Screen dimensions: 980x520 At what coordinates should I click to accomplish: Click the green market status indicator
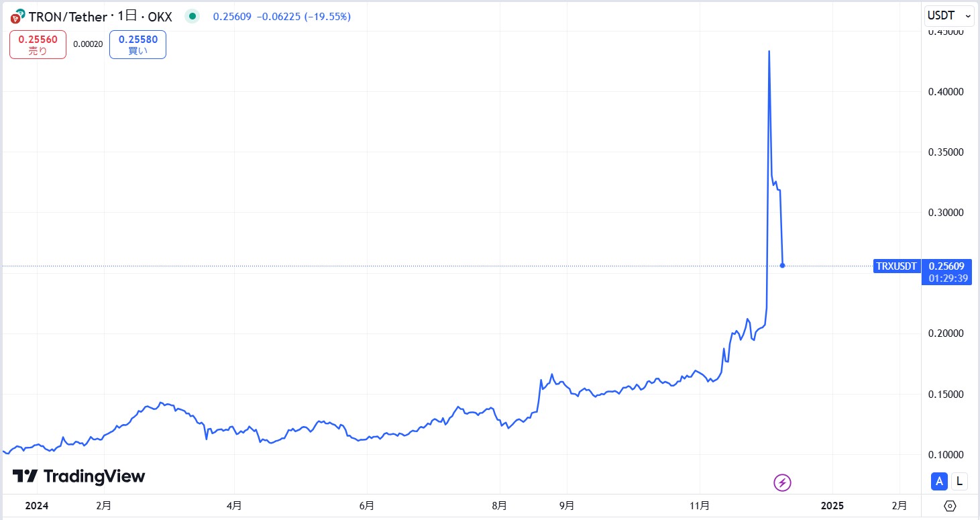tap(193, 16)
